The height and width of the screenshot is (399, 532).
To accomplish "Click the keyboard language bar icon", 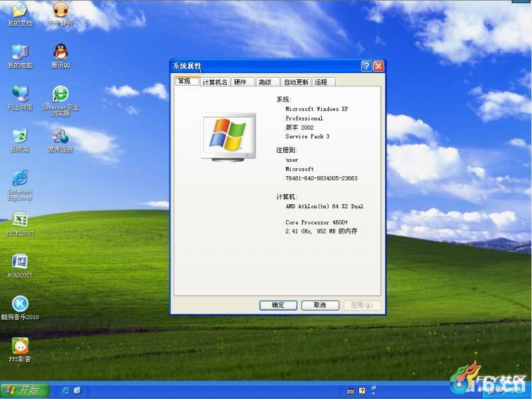I will tap(350, 391).
